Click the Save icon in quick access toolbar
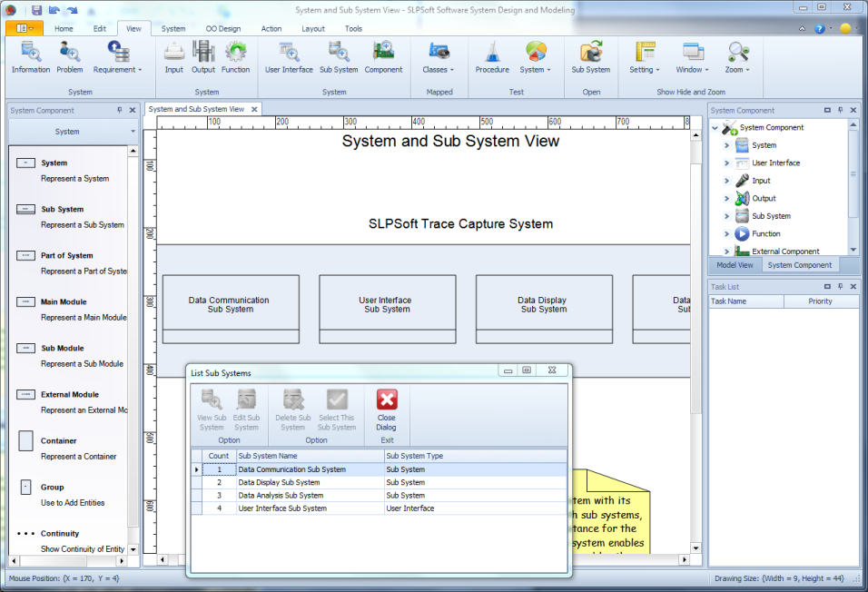 [36, 10]
